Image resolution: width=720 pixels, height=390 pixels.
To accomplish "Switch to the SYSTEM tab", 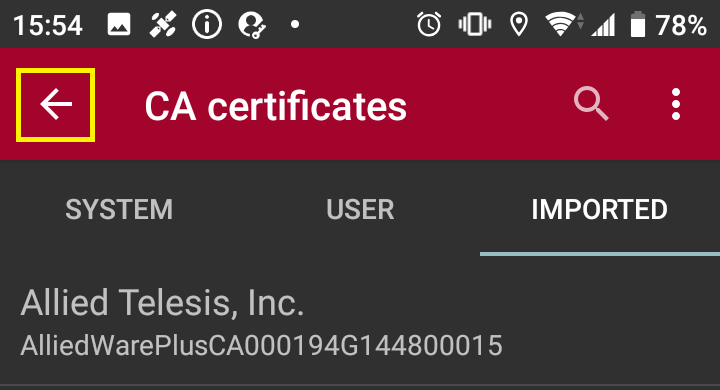I will [x=119, y=209].
